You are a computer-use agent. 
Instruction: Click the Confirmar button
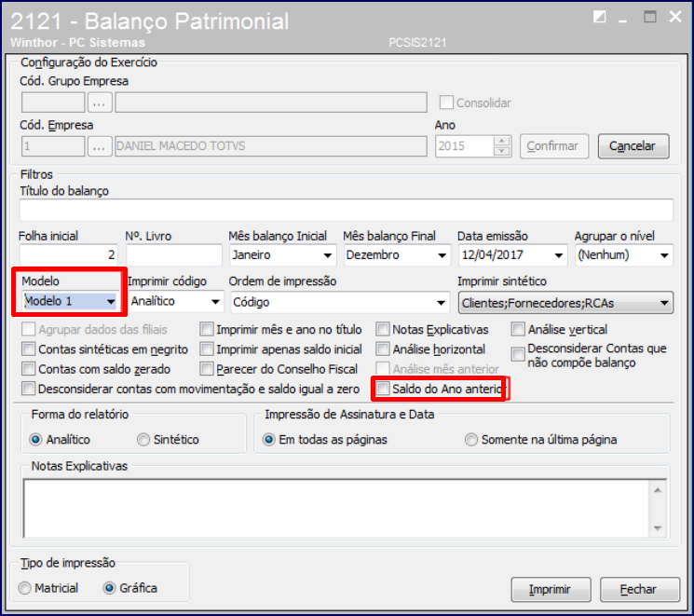[x=553, y=146]
